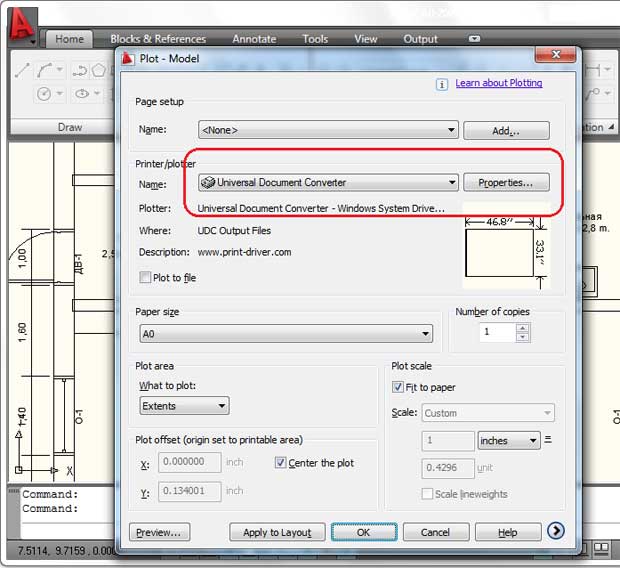Viewport: 620px width, 568px height.
Task: Expand more plot options with arrow button
Action: 556,531
